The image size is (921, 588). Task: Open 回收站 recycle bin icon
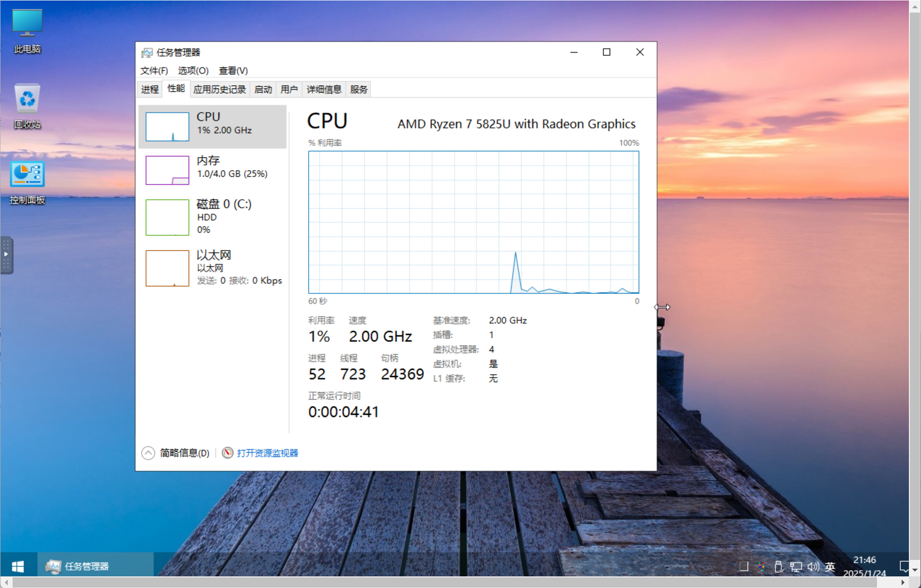pos(27,106)
